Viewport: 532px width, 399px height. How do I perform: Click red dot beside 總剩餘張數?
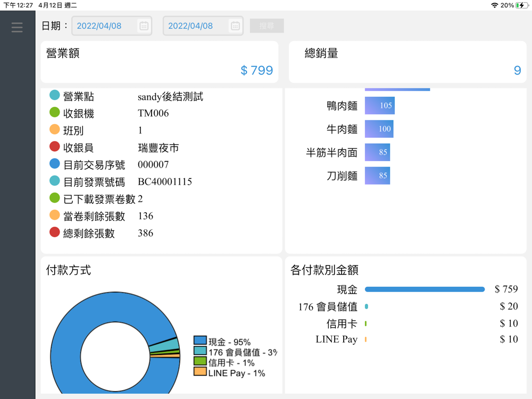[54, 232]
